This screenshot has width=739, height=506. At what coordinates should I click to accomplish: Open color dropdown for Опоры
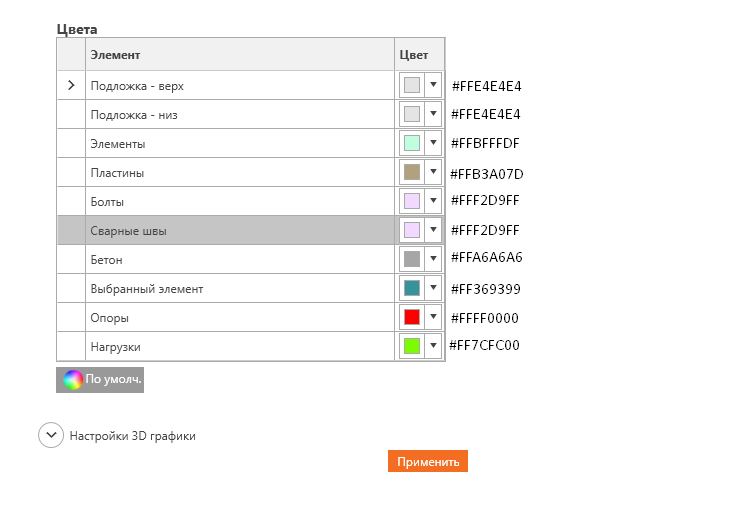433,318
